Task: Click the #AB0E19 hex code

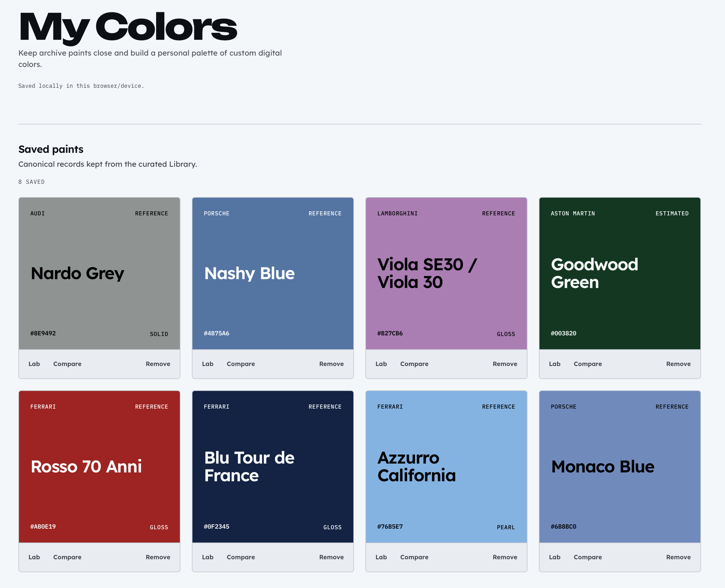Action: click(x=43, y=527)
